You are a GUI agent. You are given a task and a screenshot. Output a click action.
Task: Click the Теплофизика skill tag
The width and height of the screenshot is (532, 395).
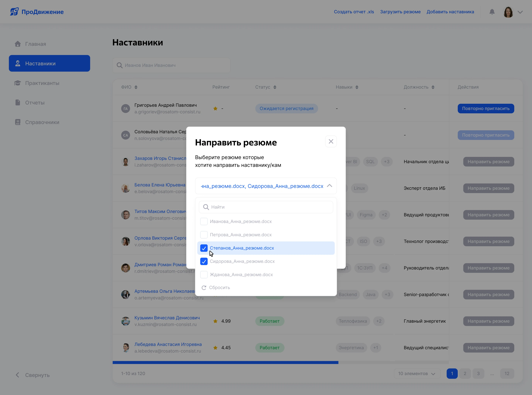(x=353, y=321)
